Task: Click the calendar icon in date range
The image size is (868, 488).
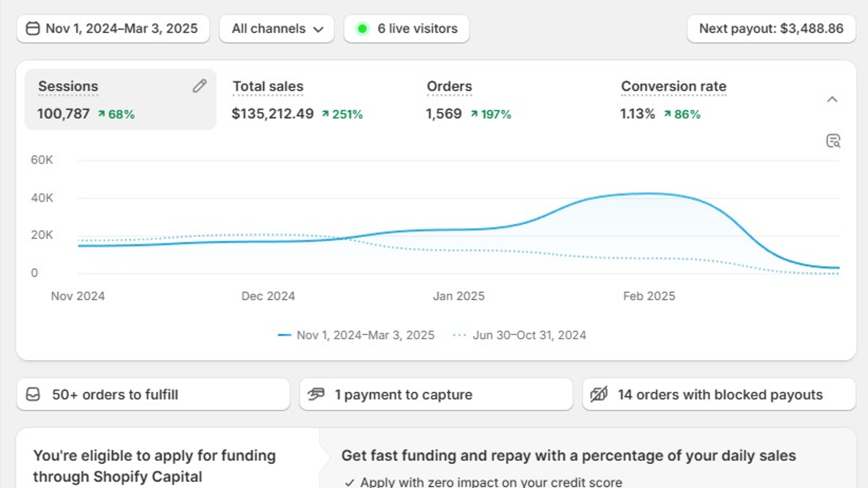Action: pyautogui.click(x=33, y=28)
